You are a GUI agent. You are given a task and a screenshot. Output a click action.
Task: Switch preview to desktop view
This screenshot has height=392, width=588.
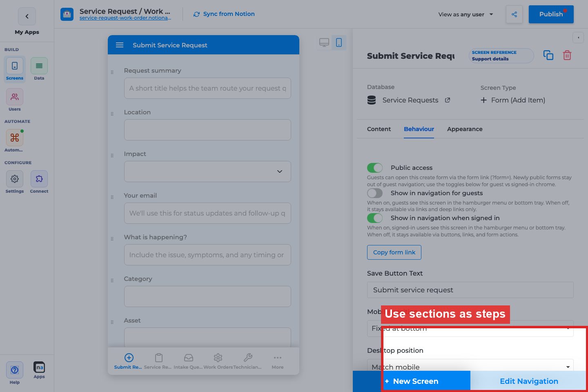coord(324,42)
